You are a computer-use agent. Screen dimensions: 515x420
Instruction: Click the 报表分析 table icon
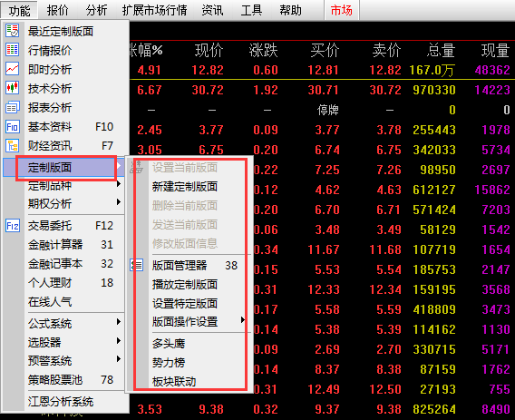tap(12, 107)
